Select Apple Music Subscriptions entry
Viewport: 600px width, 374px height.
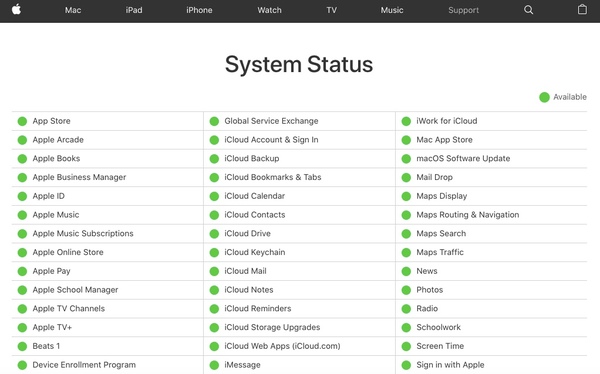[83, 234]
